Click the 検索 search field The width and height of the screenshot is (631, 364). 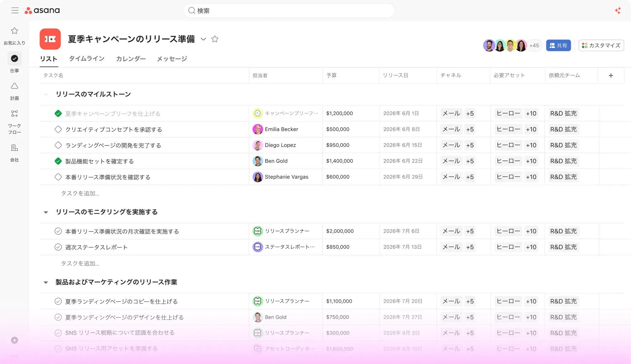click(289, 10)
